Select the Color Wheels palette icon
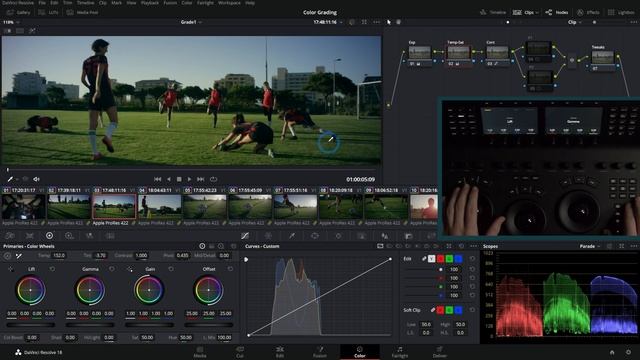 49,236
